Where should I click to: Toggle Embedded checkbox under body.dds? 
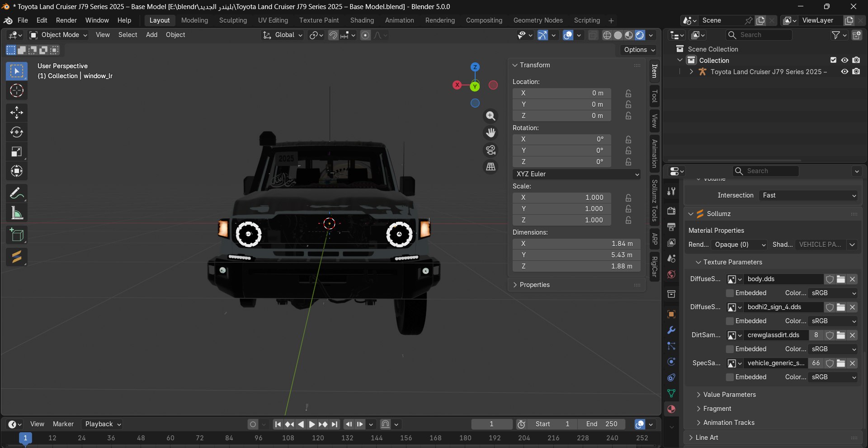click(x=730, y=293)
